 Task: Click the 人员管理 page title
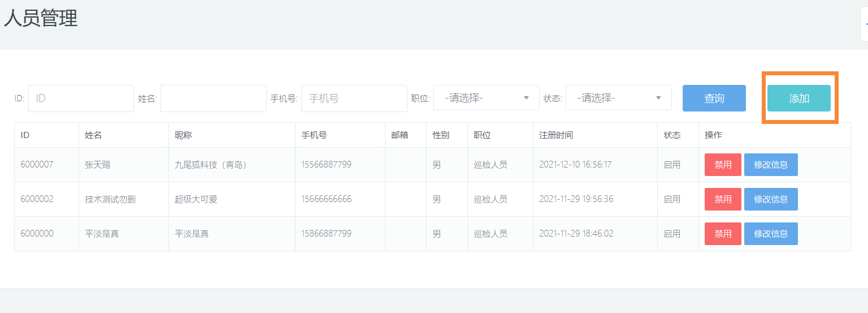(x=41, y=19)
